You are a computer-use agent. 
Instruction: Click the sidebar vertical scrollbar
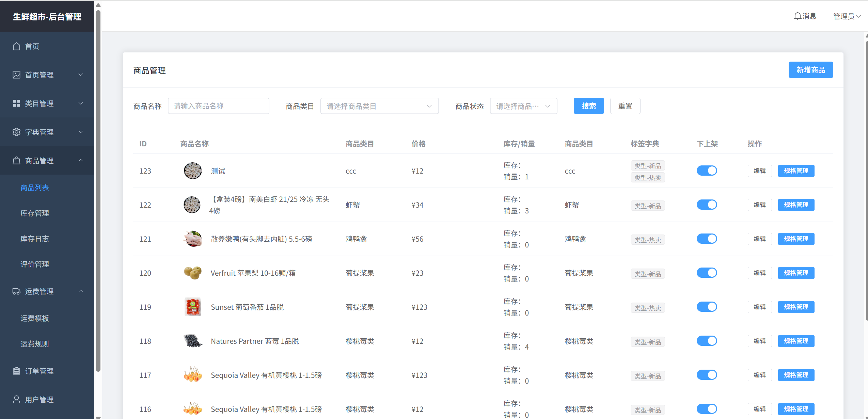click(98, 191)
